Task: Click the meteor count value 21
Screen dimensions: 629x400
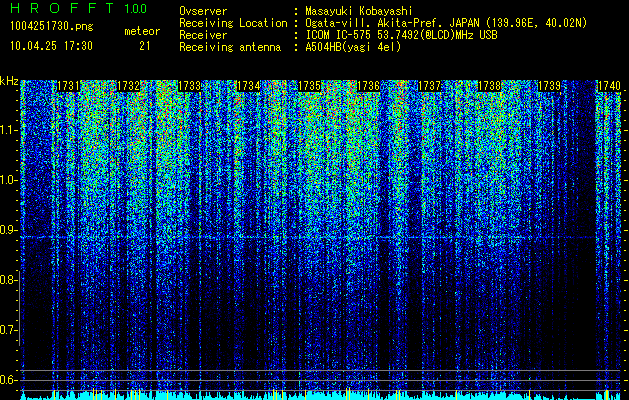Action: pyautogui.click(x=145, y=46)
